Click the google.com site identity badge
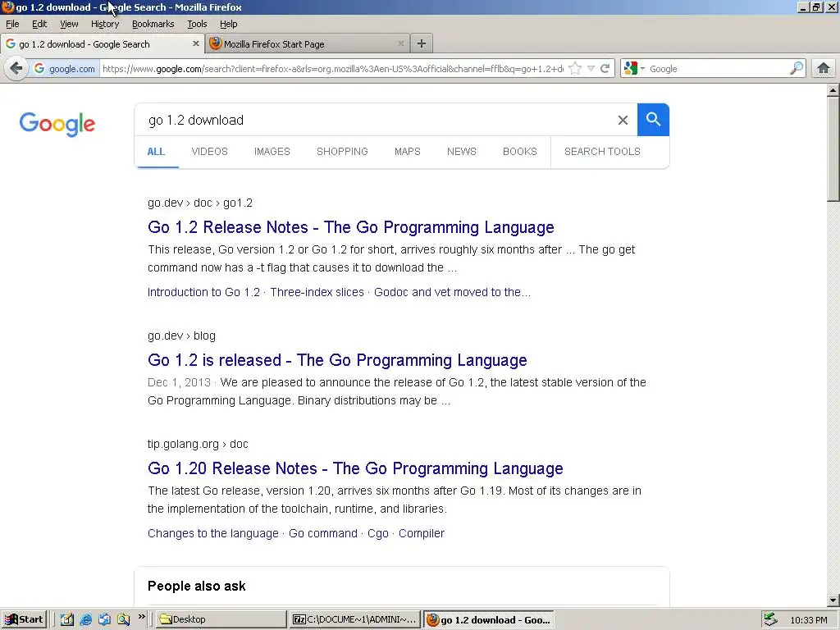The width and height of the screenshot is (840, 630). click(64, 69)
